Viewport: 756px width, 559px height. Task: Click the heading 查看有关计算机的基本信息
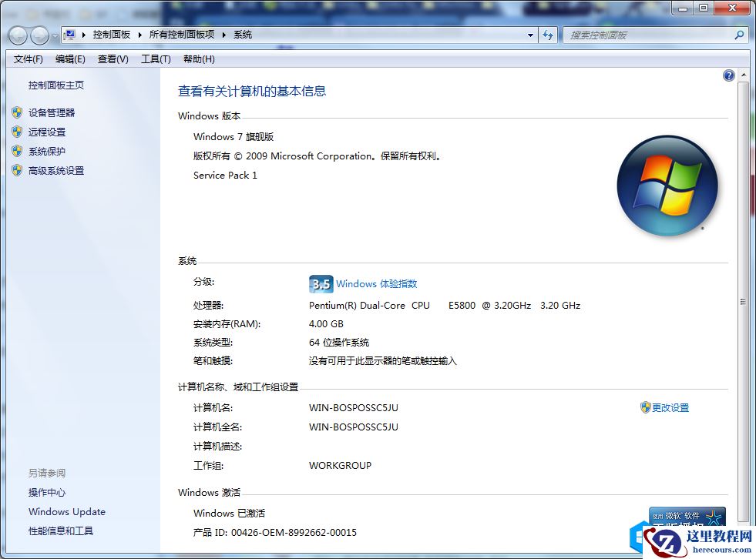click(x=252, y=91)
